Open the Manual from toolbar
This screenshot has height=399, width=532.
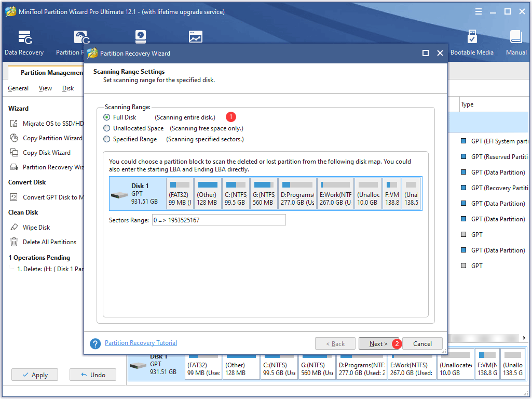point(516,43)
